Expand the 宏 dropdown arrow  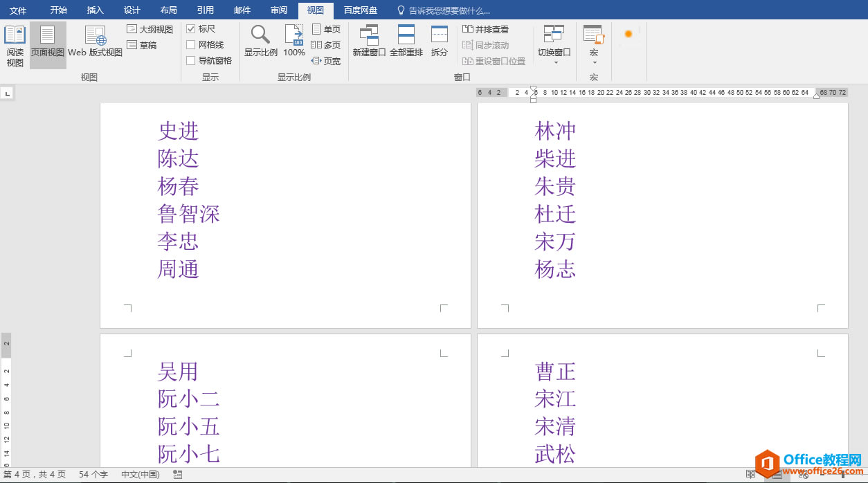[x=594, y=63]
